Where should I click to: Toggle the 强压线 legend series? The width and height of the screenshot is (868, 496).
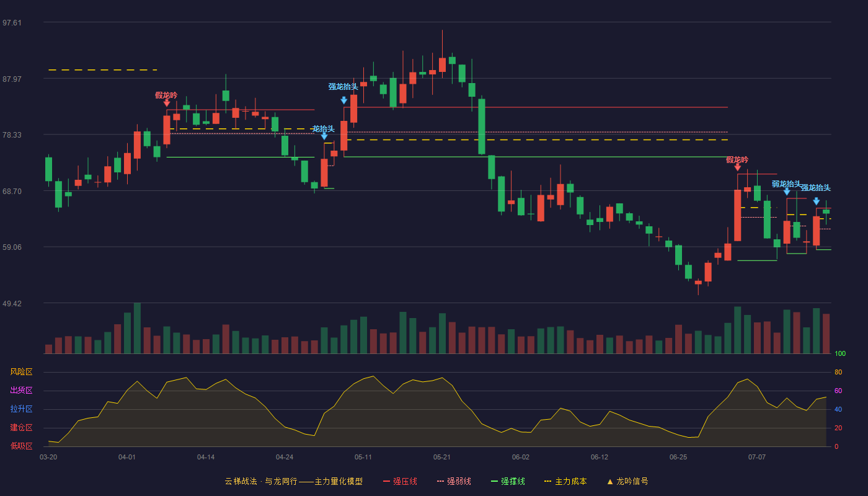click(x=400, y=481)
